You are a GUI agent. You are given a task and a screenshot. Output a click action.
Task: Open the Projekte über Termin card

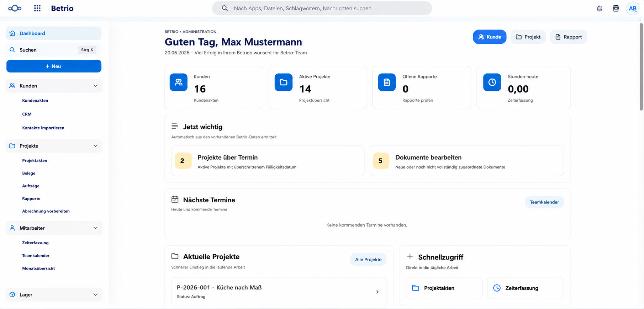pyautogui.click(x=268, y=161)
